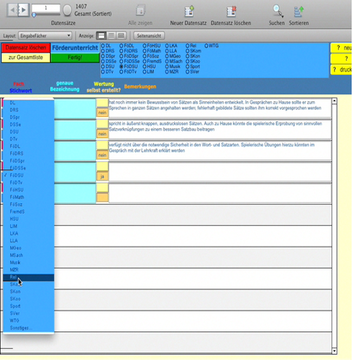Image resolution: width=360 pixels, height=360 pixels.
Task: Click the Seitenansicht button
Action: (149, 35)
